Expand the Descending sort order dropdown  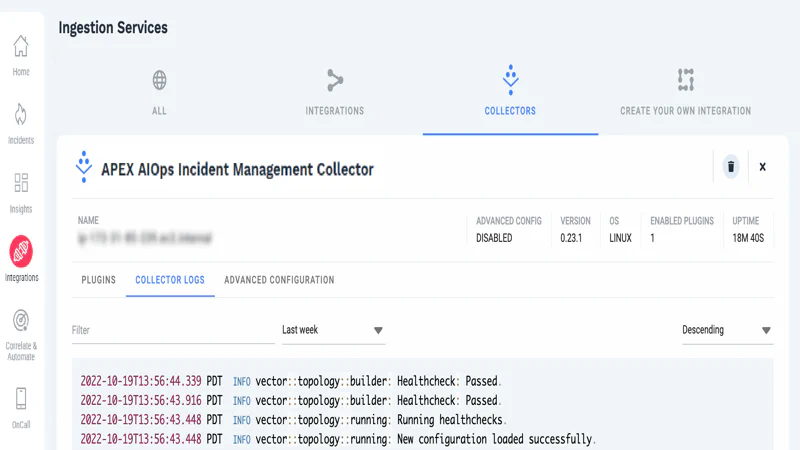tap(726, 330)
